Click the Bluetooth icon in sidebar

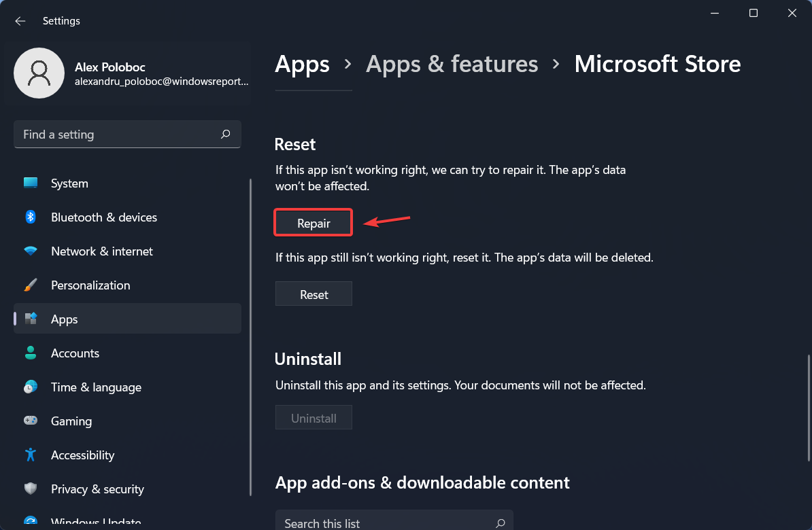[31, 217]
